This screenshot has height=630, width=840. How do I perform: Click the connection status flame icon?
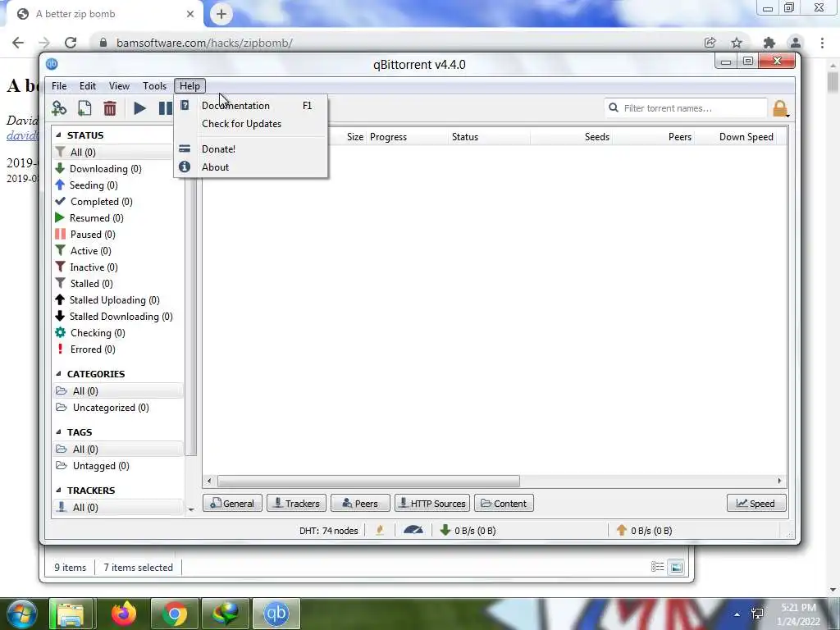point(380,531)
